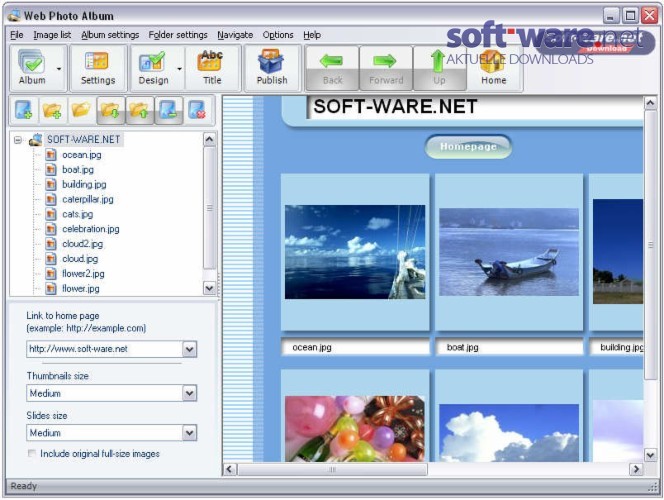This screenshot has height=500, width=664.
Task: Click the add folder icon with green plus
Action: (53, 110)
